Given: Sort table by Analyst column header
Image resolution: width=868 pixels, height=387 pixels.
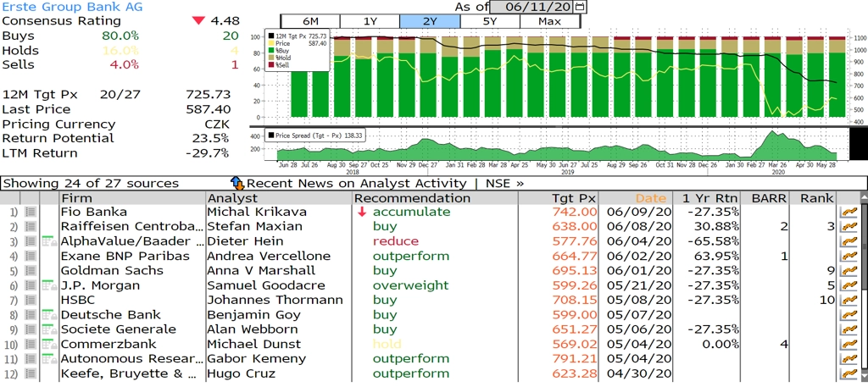Looking at the screenshot, I should point(279,198).
